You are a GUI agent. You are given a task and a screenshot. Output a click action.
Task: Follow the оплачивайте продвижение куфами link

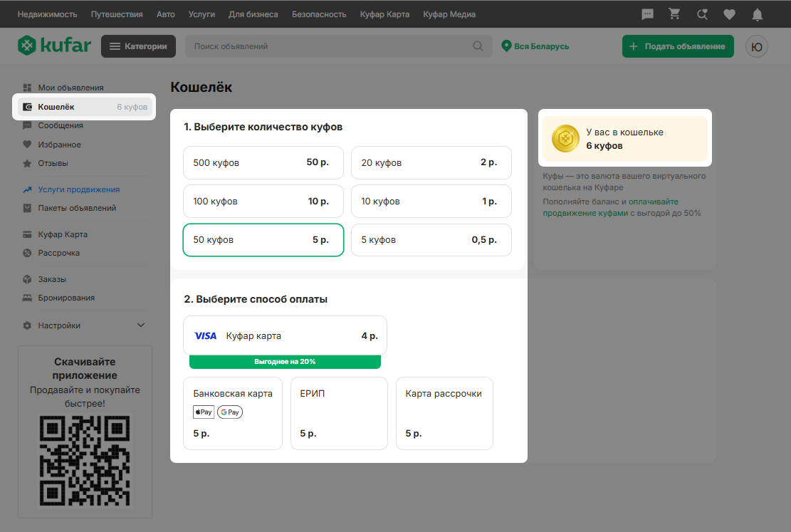point(611,207)
